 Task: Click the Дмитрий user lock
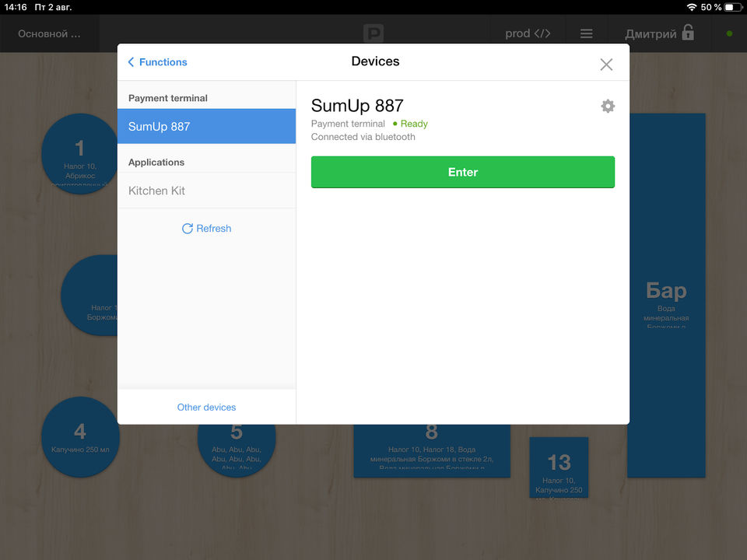tap(659, 33)
